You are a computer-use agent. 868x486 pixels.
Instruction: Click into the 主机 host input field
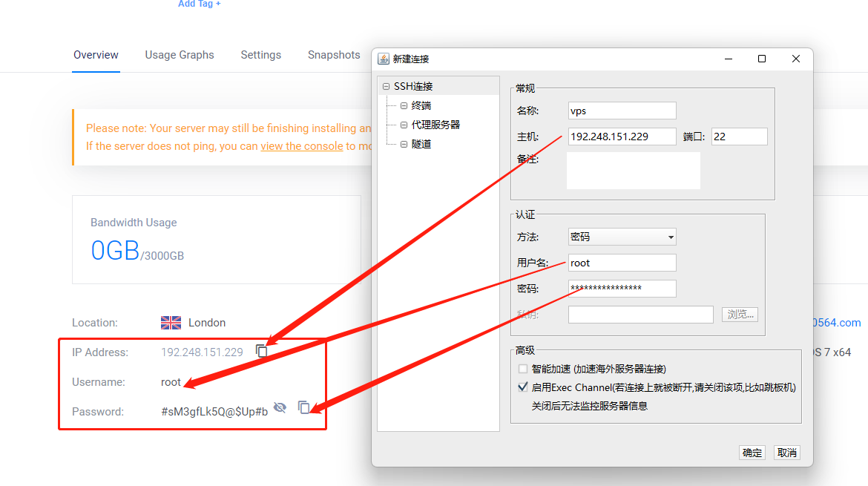point(622,137)
